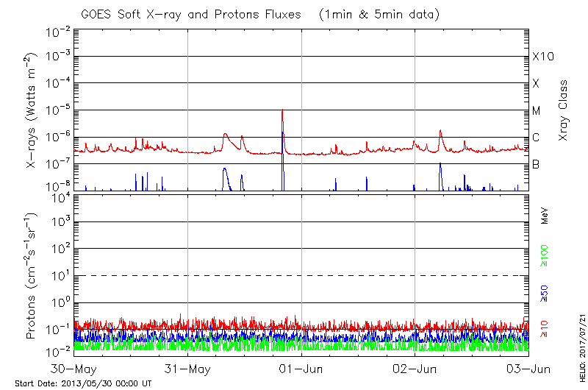This screenshot has width=588, height=390.
Task: Click the MeV label beside proton legend
Action: tap(545, 216)
